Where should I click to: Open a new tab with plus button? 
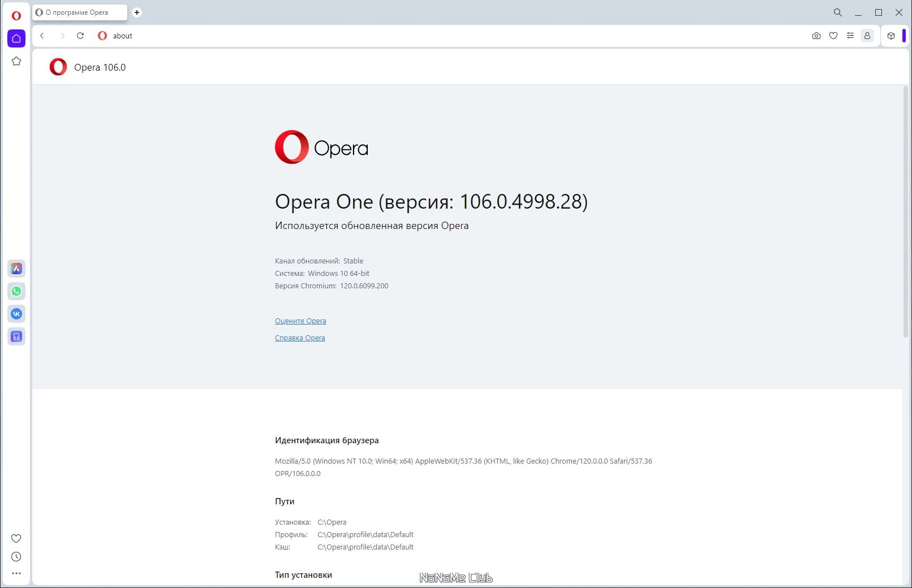tap(137, 12)
